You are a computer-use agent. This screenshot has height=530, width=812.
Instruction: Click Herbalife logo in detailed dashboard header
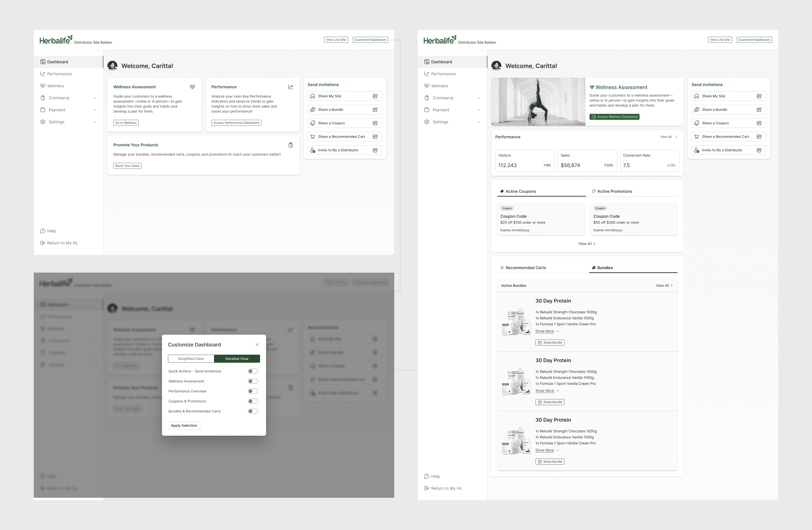(440, 40)
